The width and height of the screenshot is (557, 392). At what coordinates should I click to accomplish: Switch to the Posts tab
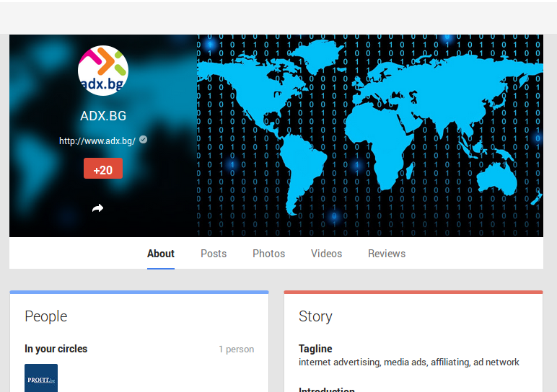pyautogui.click(x=214, y=254)
